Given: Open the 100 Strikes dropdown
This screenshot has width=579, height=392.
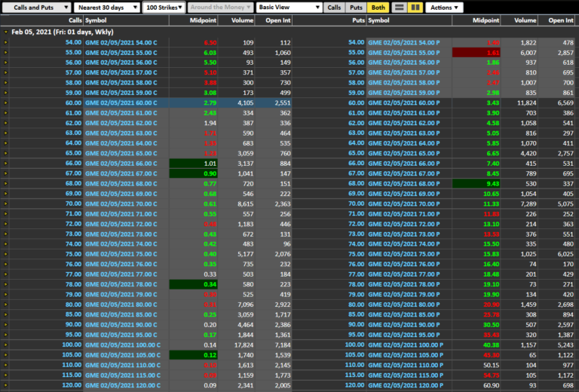Looking at the screenshot, I should pyautogui.click(x=164, y=8).
